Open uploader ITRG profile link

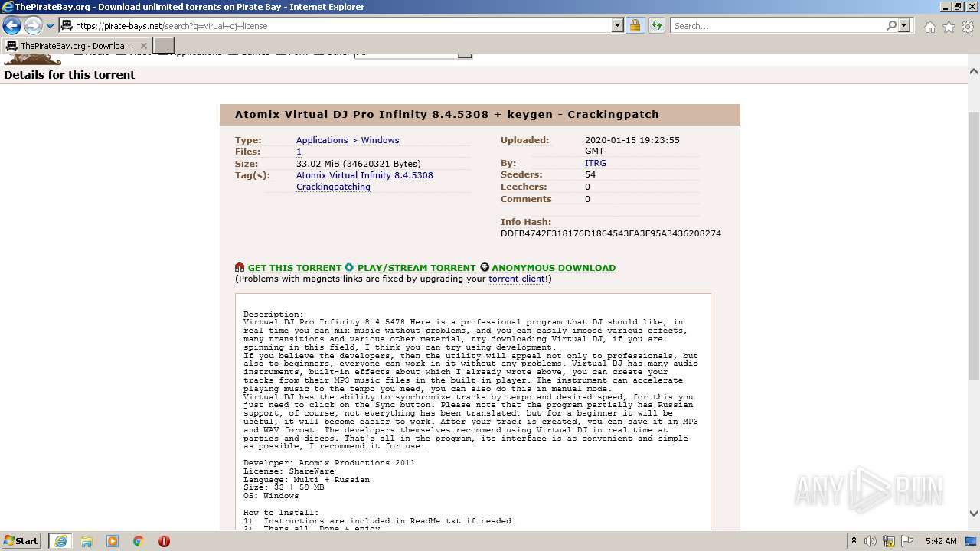(x=596, y=163)
